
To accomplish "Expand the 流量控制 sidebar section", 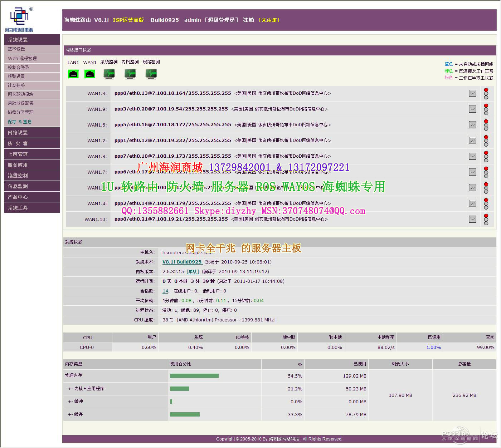I will click(32, 175).
